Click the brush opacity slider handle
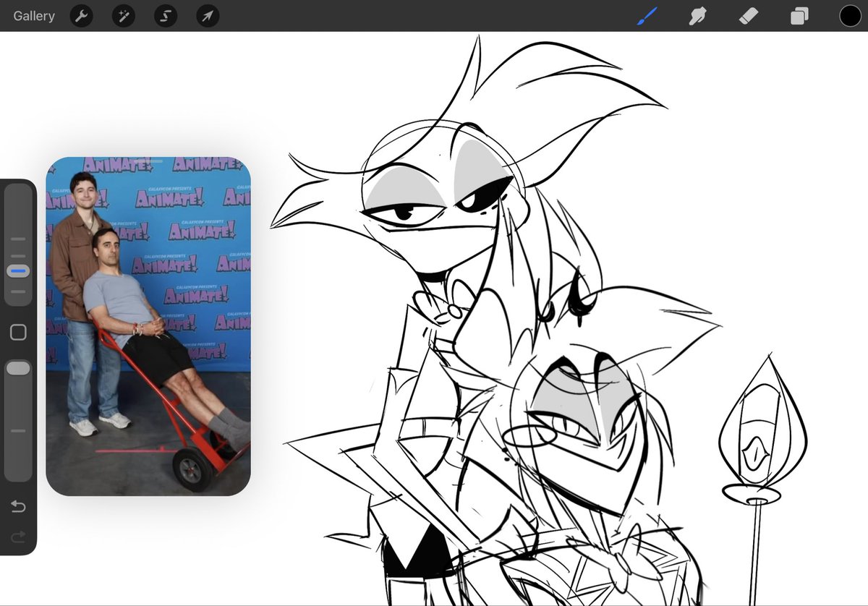 pyautogui.click(x=18, y=368)
